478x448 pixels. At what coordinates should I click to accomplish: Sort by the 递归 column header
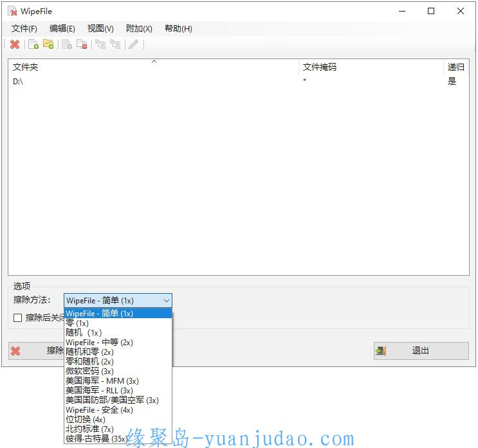pos(456,67)
